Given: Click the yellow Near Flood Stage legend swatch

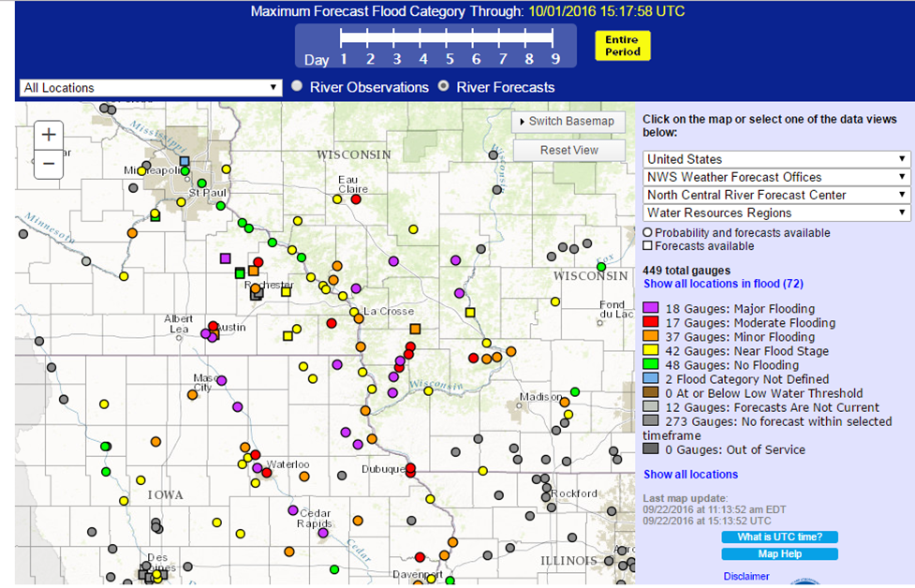Looking at the screenshot, I should (x=651, y=350).
